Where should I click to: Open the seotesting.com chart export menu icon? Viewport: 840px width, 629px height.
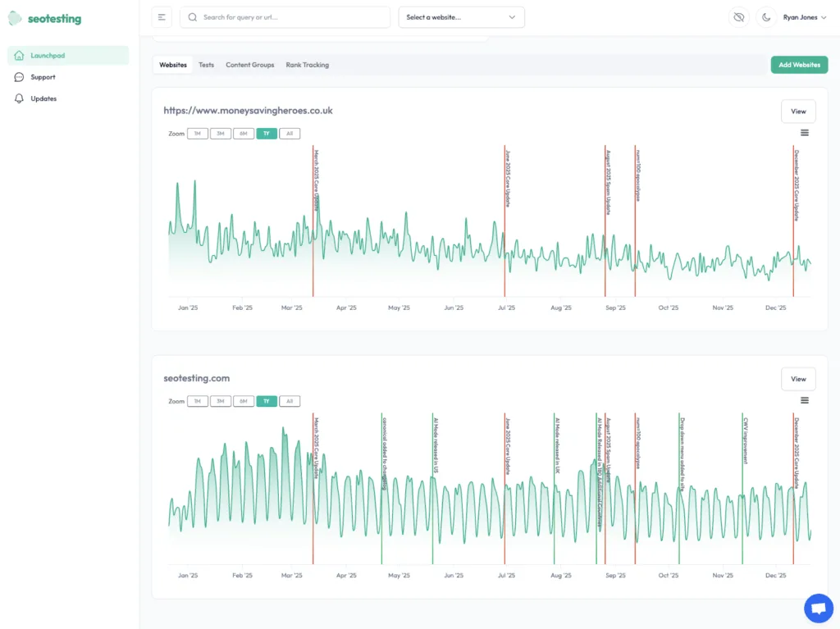[x=805, y=400]
